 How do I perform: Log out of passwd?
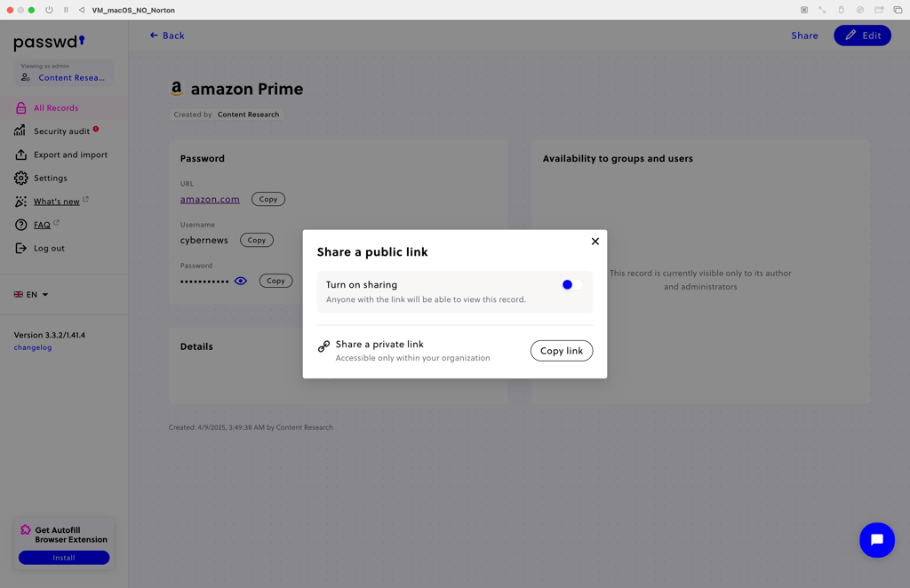coord(49,248)
